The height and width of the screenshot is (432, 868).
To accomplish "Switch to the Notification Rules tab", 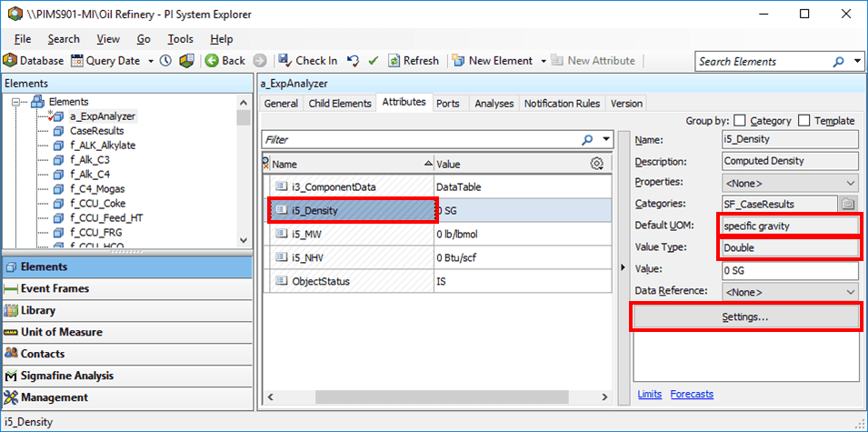I will pyautogui.click(x=562, y=104).
